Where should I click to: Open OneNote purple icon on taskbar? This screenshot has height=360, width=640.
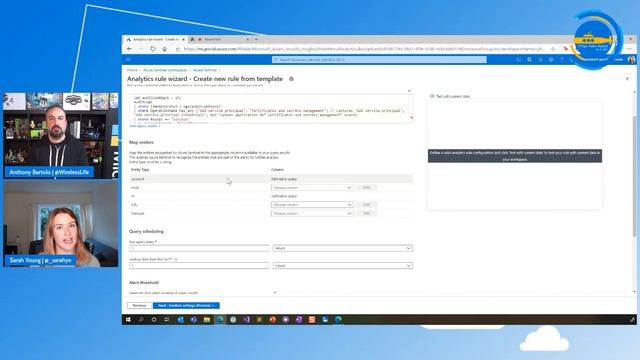[299, 320]
